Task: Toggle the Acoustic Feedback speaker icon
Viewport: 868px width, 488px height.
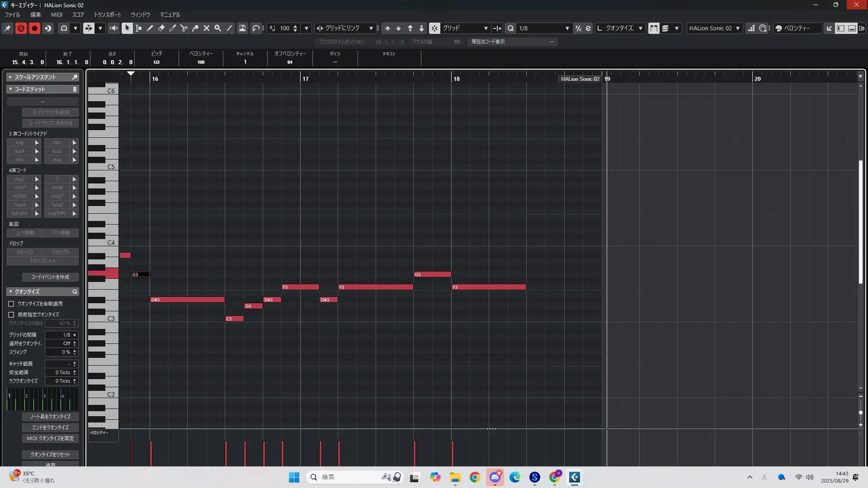Action: click(x=113, y=28)
